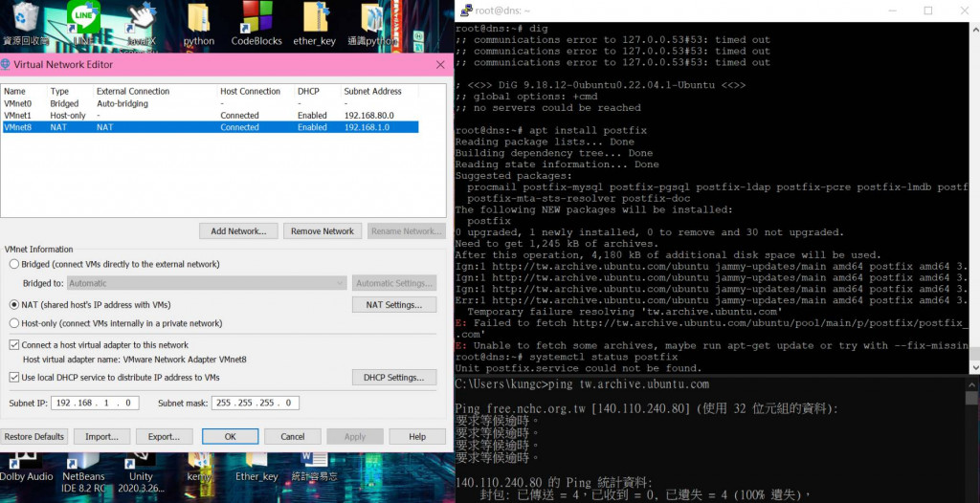Click the Import button
This screenshot has width=980, height=503.
pos(101,437)
